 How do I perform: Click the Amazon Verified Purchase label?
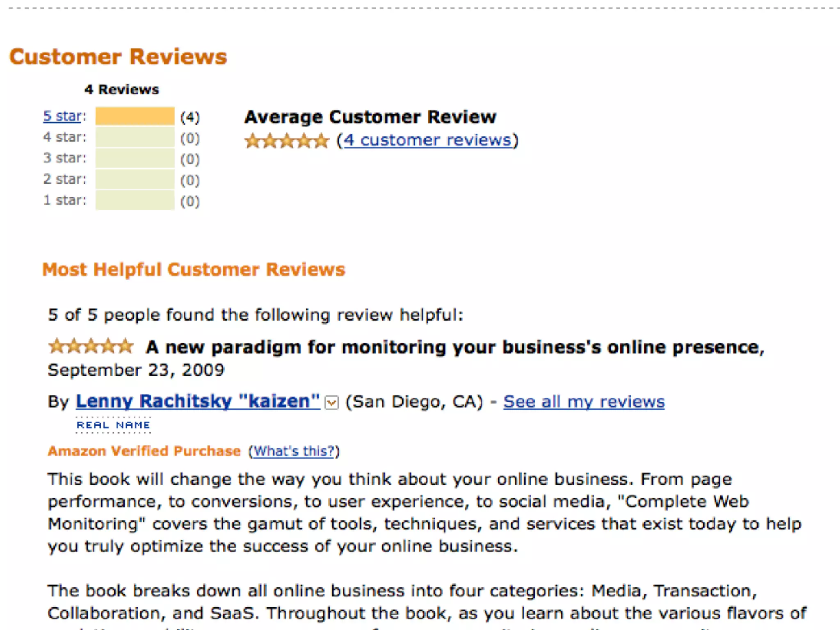[x=144, y=451]
